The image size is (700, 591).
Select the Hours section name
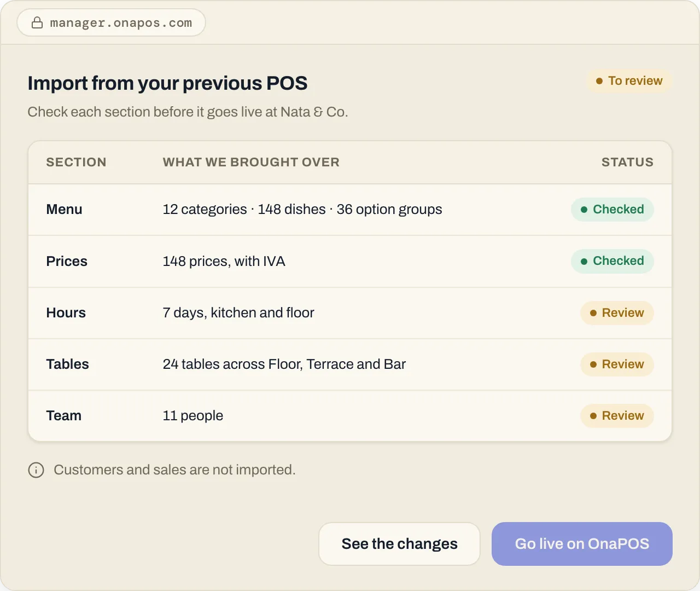[66, 313]
